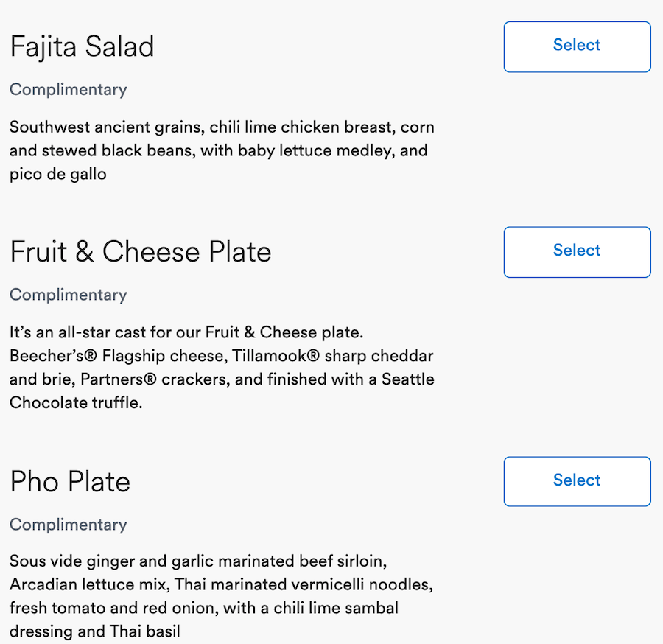Select the Fruit & Cheese Plate
Image resolution: width=663 pixels, height=644 pixels.
click(x=577, y=252)
